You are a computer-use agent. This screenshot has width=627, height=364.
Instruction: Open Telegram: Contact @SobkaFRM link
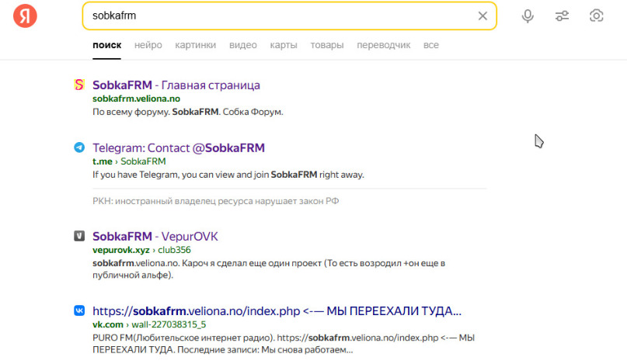tap(179, 147)
